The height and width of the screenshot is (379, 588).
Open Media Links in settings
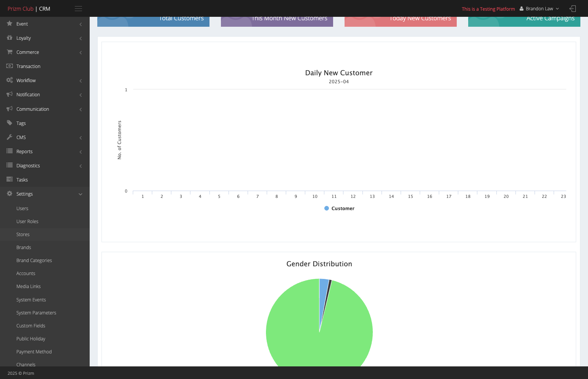tap(28, 286)
